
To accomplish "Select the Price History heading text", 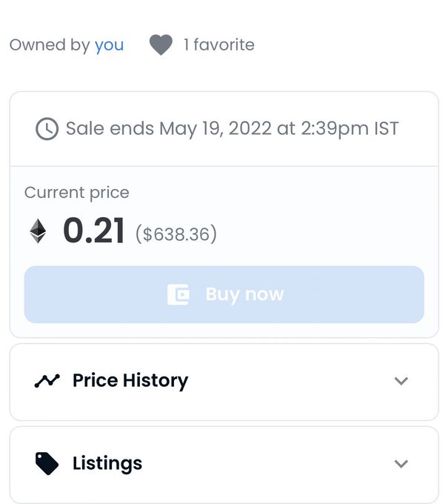I will pyautogui.click(x=130, y=381).
